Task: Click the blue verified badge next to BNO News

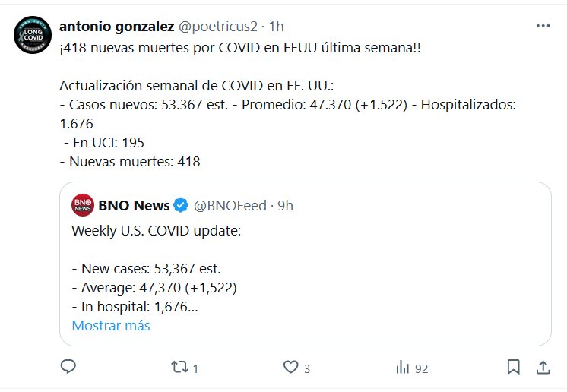Action: pyautogui.click(x=182, y=205)
